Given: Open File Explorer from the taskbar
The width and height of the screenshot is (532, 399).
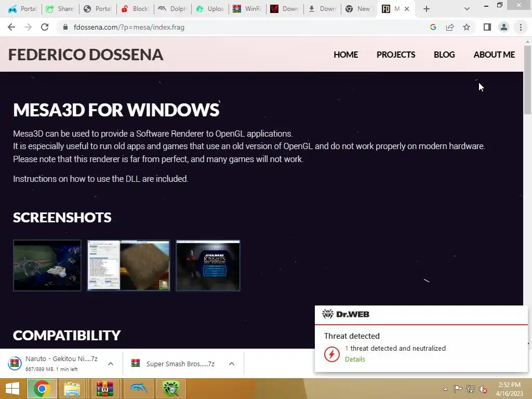Looking at the screenshot, I should click(x=72, y=389).
